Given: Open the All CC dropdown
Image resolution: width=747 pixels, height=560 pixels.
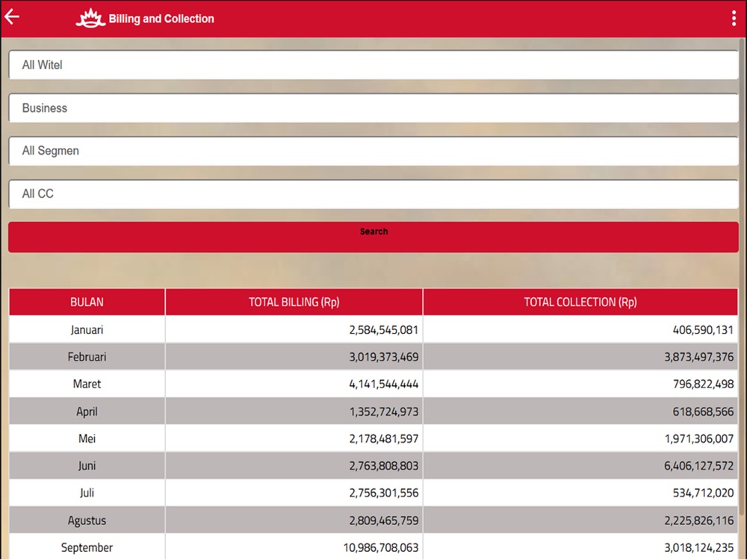Looking at the screenshot, I should [373, 194].
